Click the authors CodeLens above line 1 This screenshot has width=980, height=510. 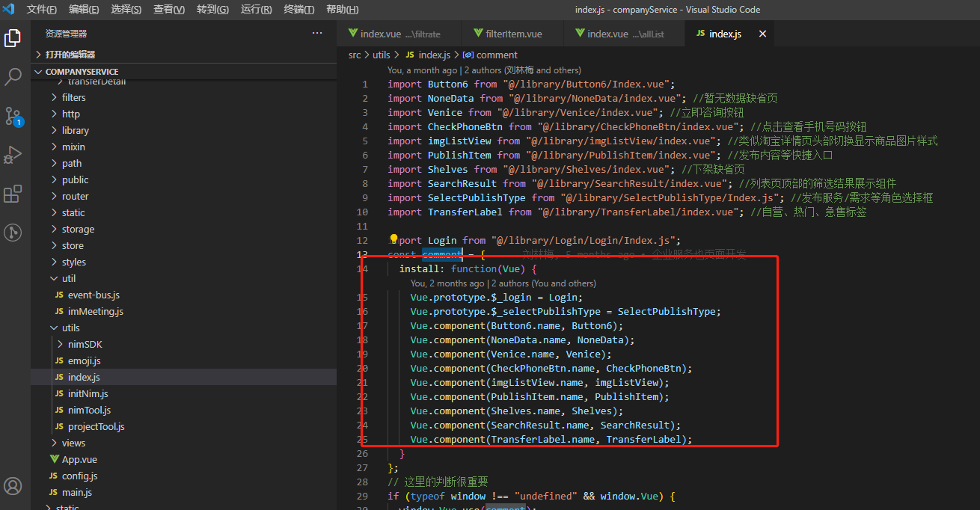click(484, 70)
